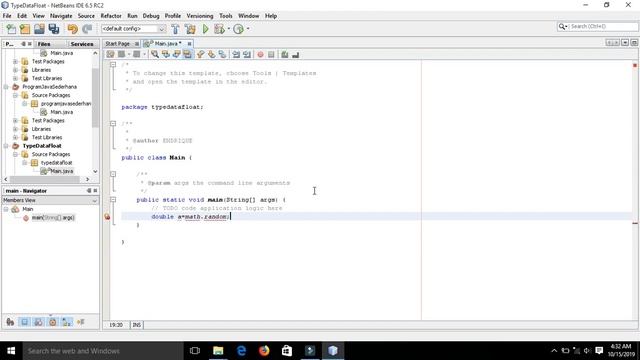
Task: Click the New Project toolbar icon
Action: (25, 29)
